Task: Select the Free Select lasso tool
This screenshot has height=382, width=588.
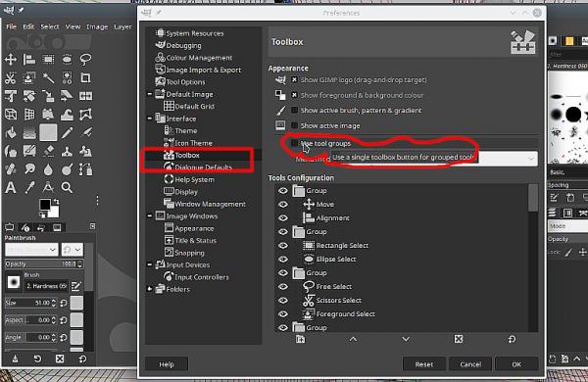Action: (x=85, y=59)
